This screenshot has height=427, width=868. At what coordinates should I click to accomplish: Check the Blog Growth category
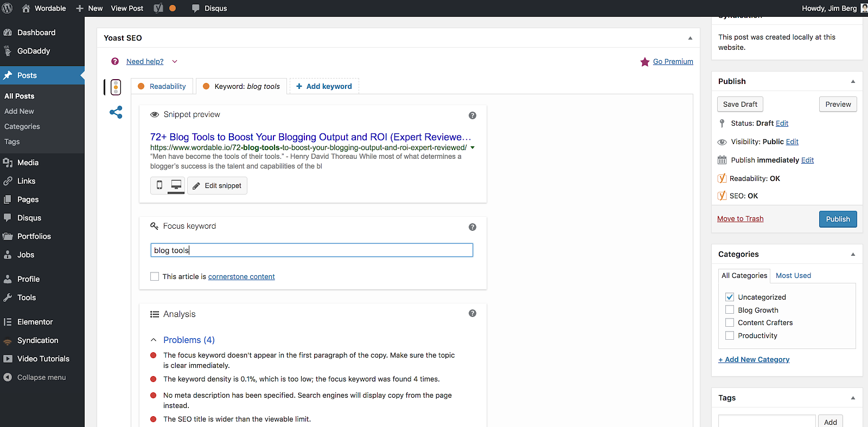[x=730, y=310]
